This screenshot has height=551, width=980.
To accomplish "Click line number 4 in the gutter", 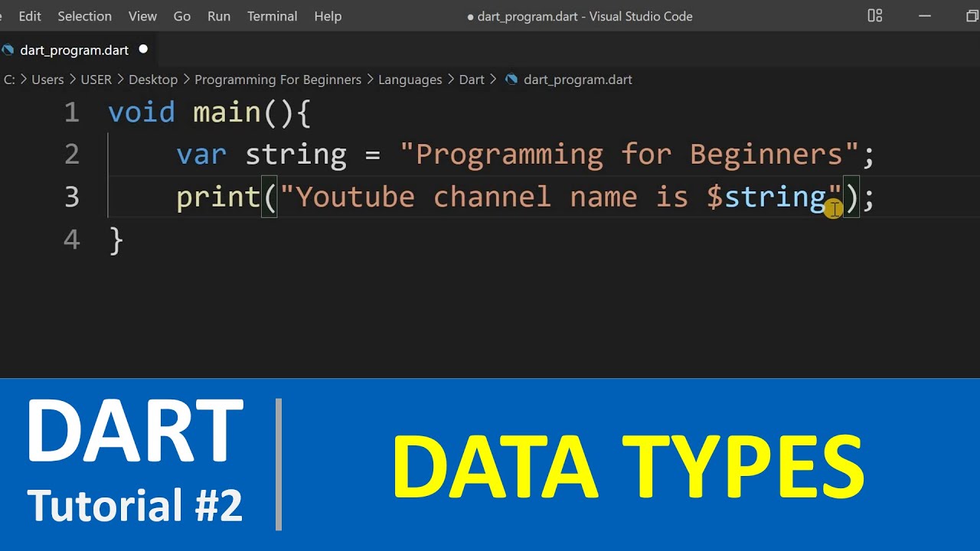I will [x=72, y=240].
